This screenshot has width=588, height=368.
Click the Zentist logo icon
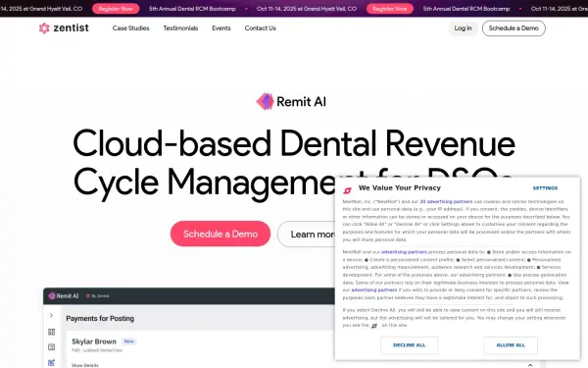click(x=44, y=28)
